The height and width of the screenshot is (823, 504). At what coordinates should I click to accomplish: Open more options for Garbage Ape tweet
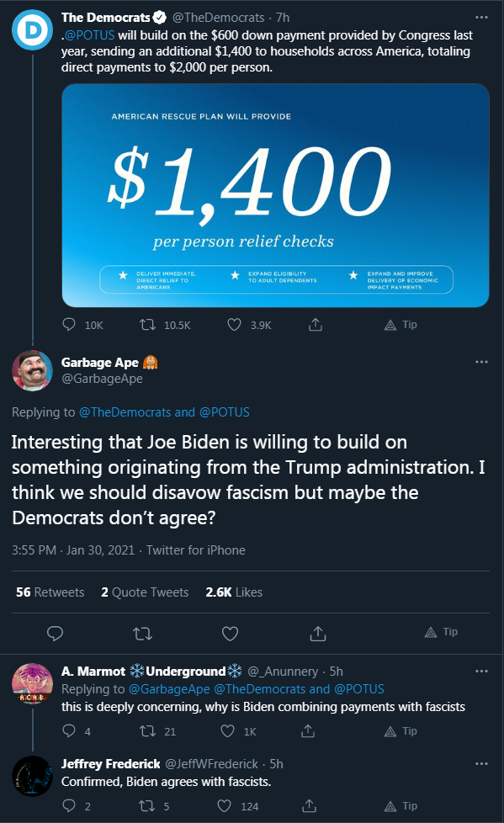[481, 362]
